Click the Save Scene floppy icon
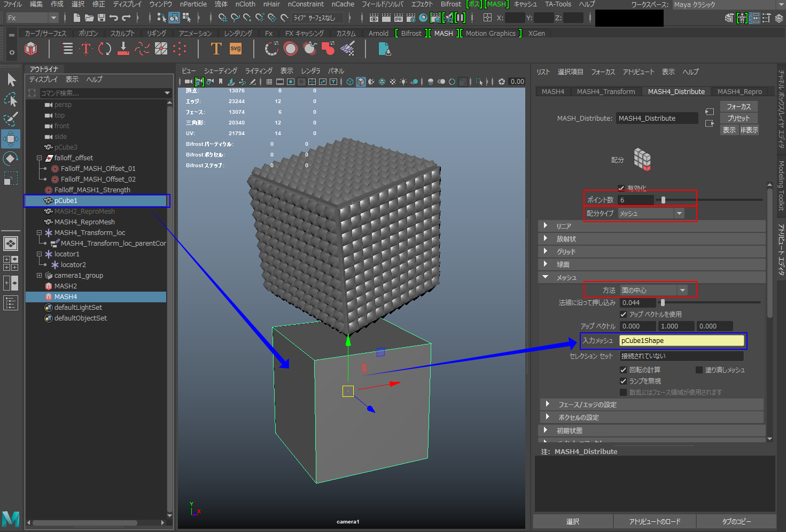786x532 pixels. [x=102, y=18]
